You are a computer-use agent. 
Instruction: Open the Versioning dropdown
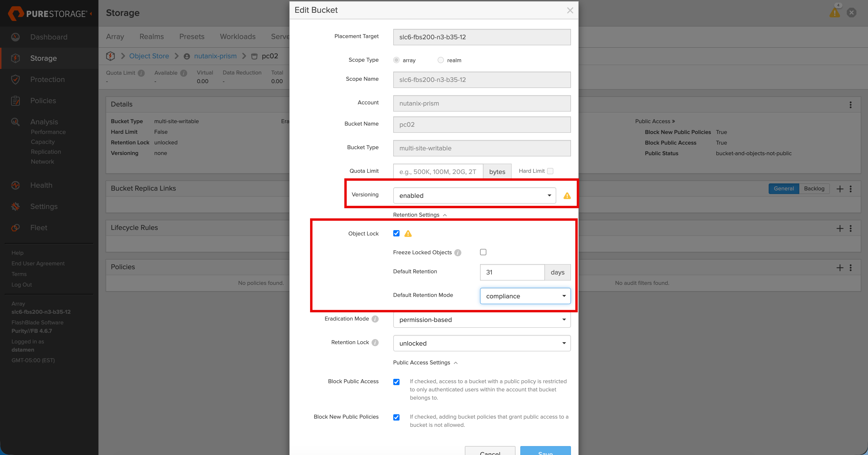(474, 196)
